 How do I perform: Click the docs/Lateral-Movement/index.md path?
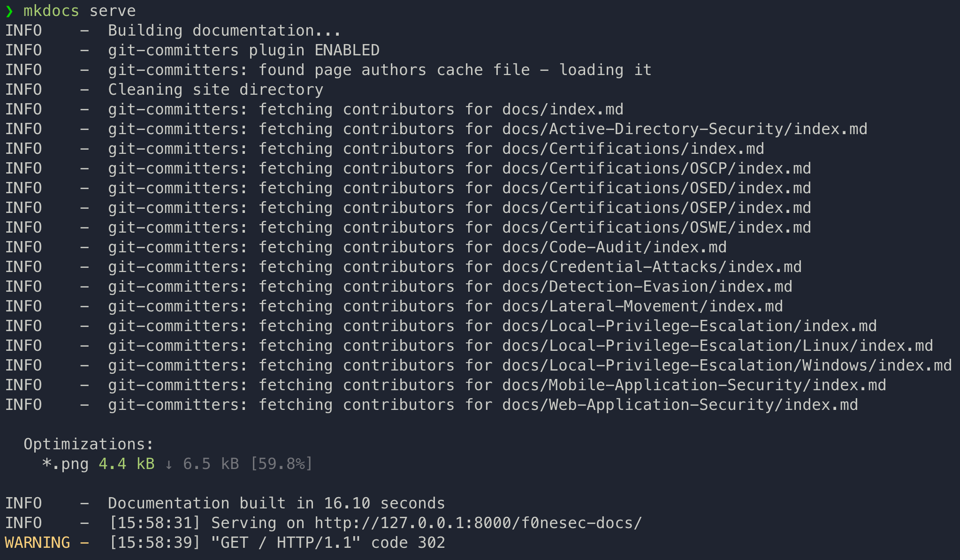(642, 306)
